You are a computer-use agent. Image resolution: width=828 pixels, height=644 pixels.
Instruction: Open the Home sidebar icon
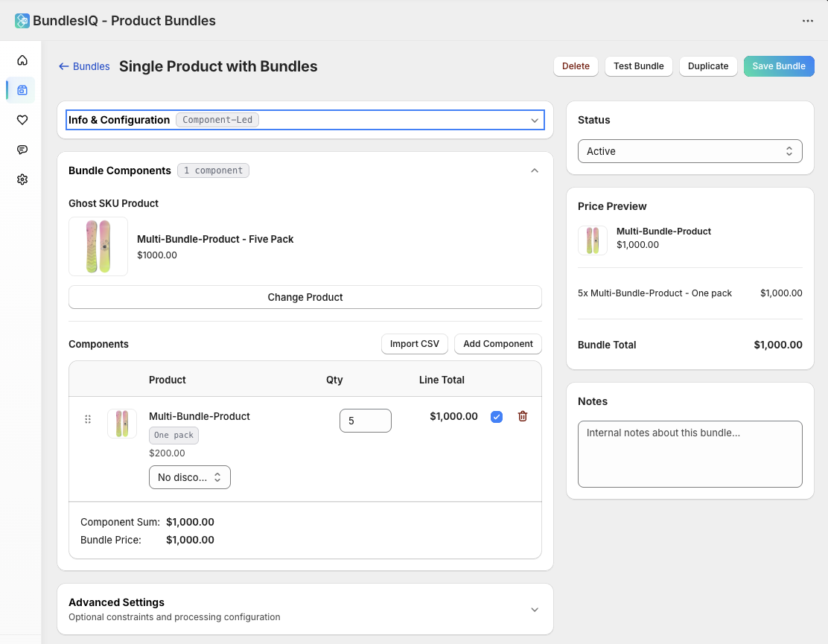[x=22, y=60]
